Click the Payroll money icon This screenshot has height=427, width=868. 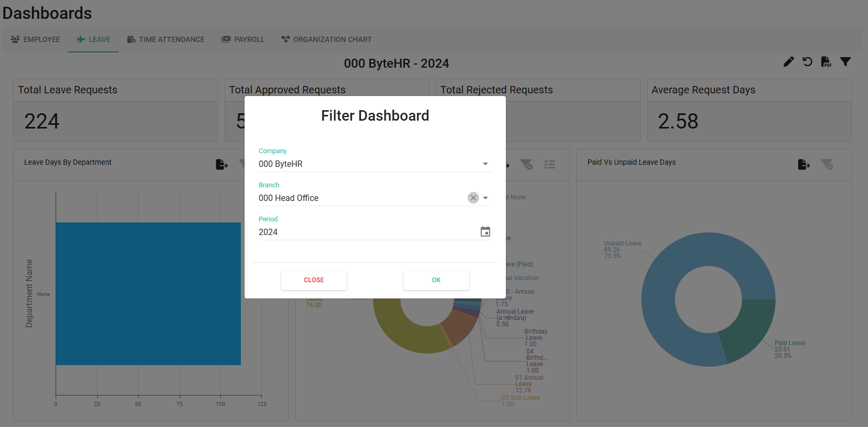226,39
